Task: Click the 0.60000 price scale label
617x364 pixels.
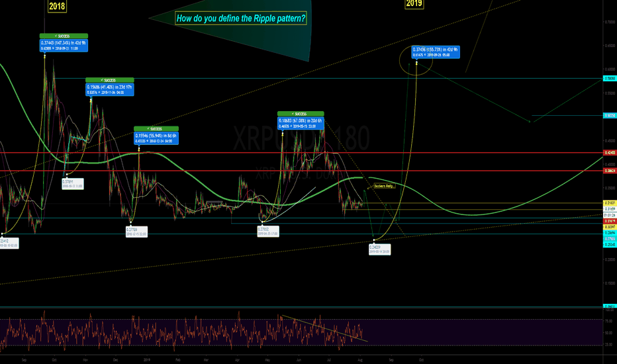Action: (610, 69)
